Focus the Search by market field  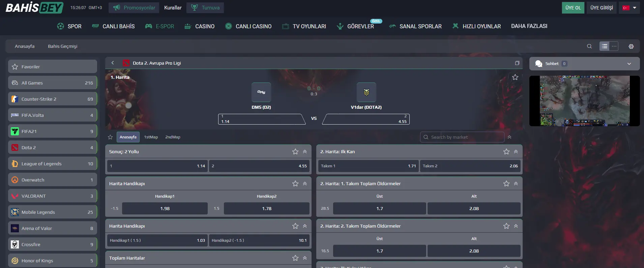[x=462, y=137]
